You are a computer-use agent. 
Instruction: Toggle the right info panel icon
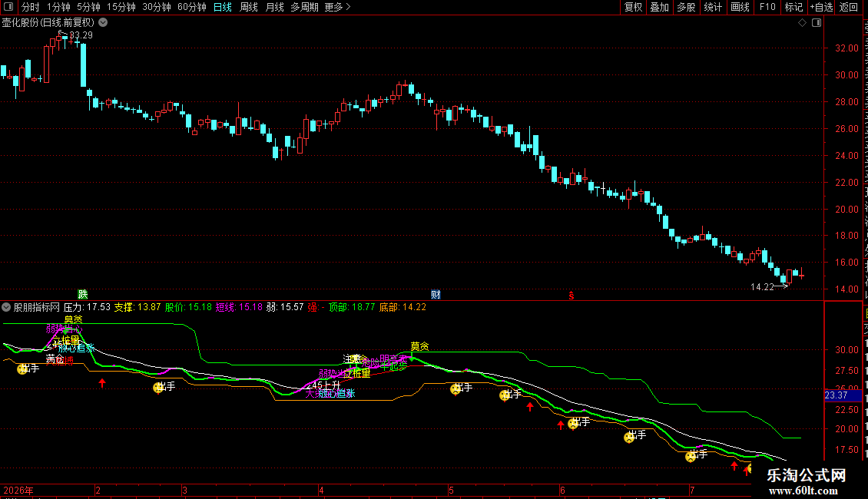pos(817,23)
